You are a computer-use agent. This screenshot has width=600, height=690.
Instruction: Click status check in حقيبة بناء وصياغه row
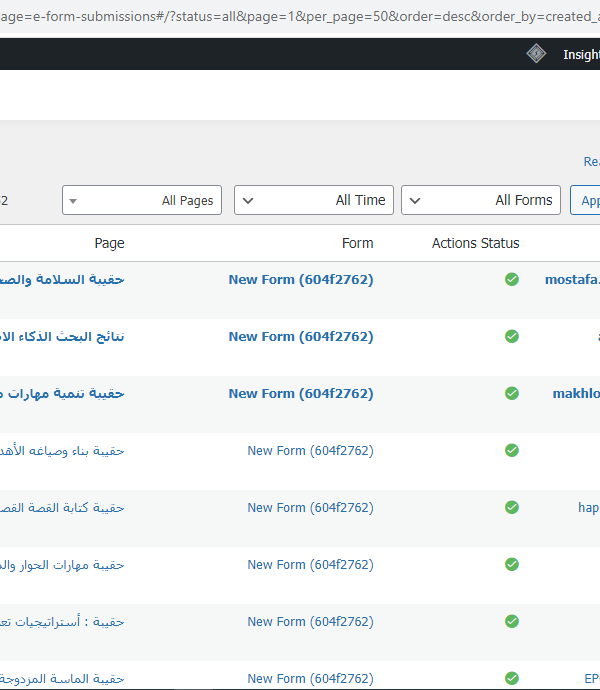[512, 450]
